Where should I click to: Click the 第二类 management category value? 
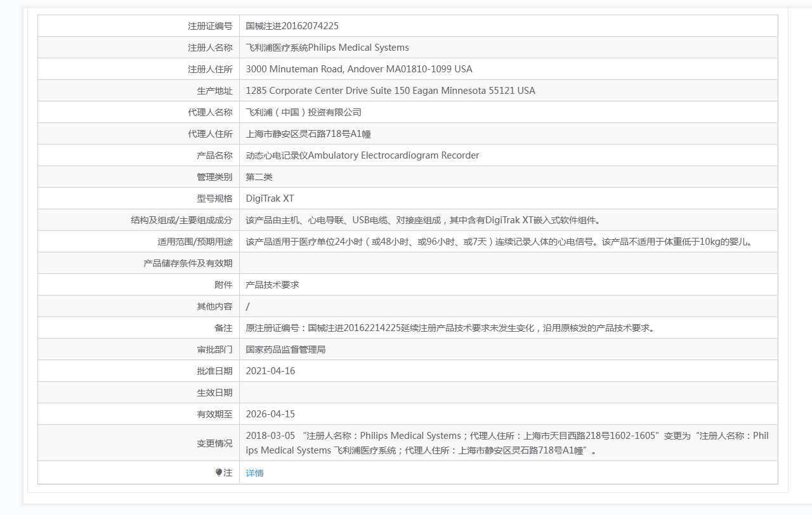(259, 177)
